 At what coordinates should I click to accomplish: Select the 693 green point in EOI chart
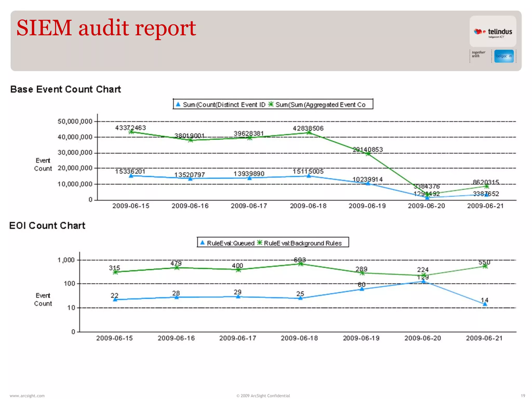(301, 264)
